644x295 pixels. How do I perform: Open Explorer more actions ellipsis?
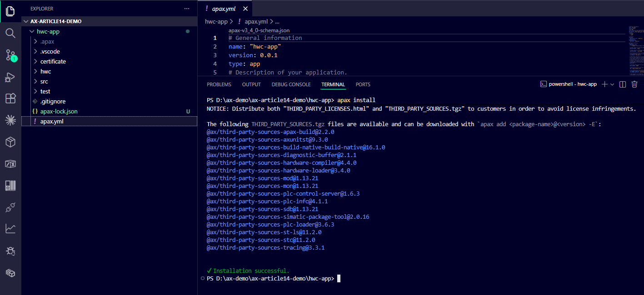click(x=187, y=9)
